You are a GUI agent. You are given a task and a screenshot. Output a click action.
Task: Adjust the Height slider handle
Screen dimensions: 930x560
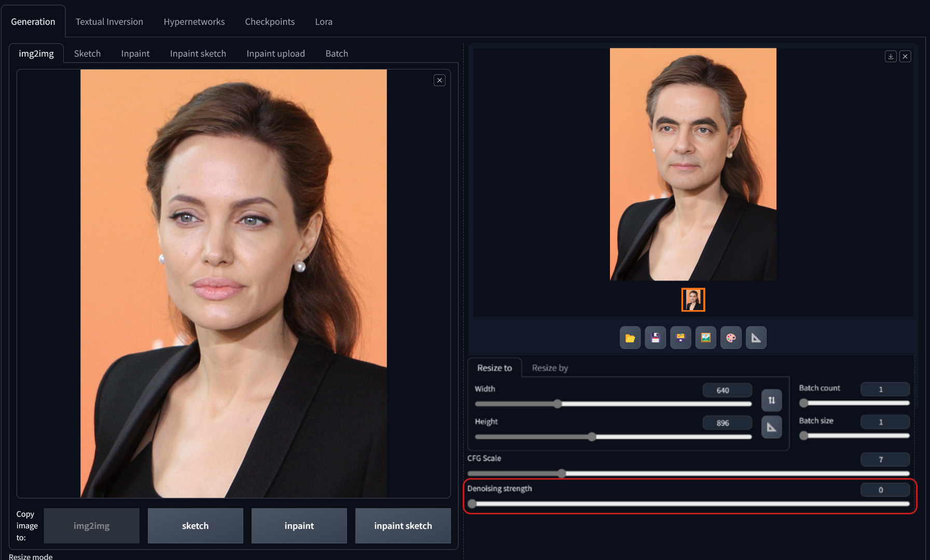click(x=592, y=437)
